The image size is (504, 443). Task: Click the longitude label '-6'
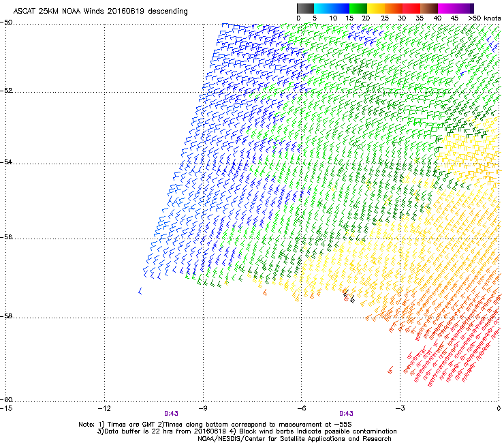[301, 408]
